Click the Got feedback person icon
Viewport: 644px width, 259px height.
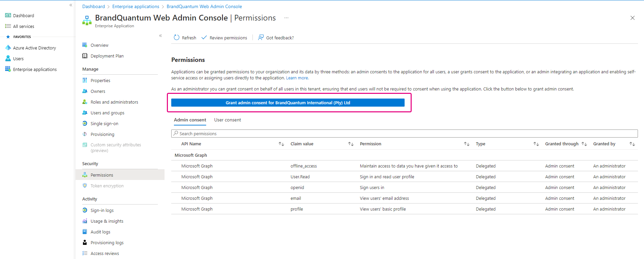261,38
